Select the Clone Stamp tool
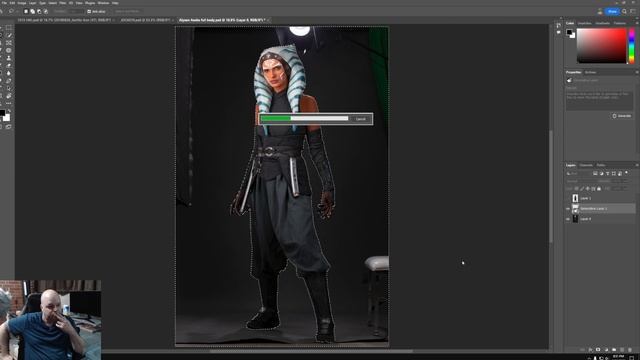Screen dimensions: 640x360 (x=9, y=58)
